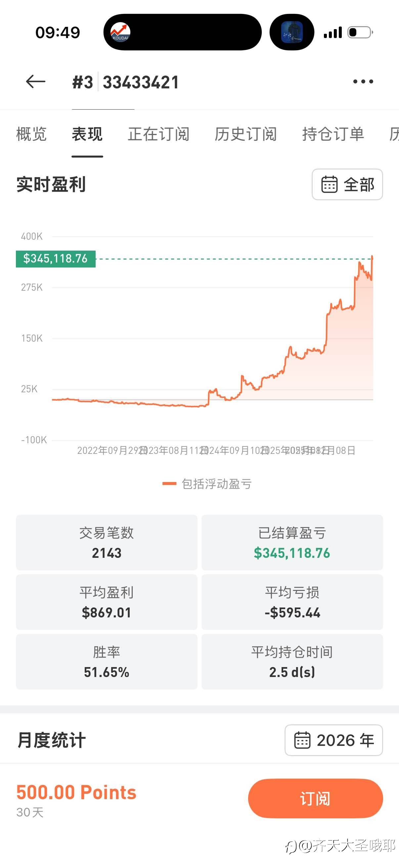Tap the 已结算盈亏 statistics card
399x868 pixels.
pos(292,543)
